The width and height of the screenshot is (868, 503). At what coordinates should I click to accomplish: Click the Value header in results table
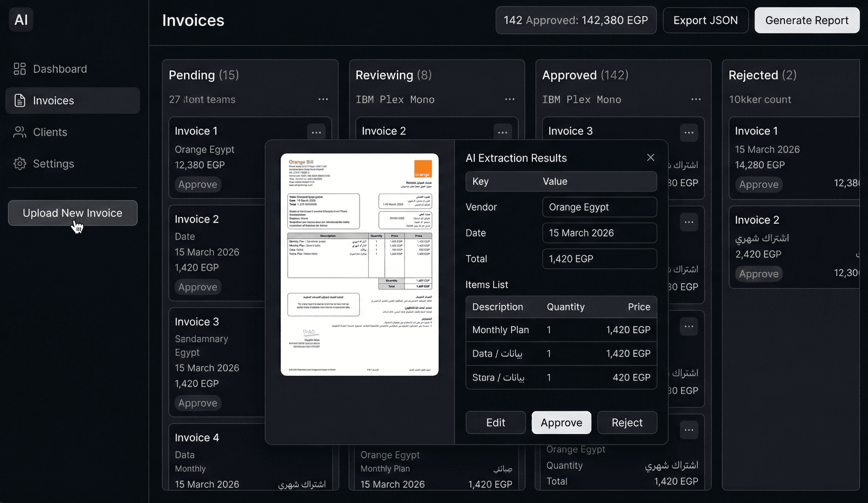(555, 182)
